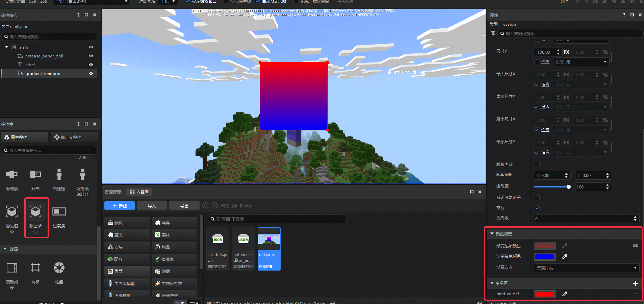Open the 全屏 screen ratio dropdown
This screenshot has height=304, width=644.
click(x=92, y=2)
